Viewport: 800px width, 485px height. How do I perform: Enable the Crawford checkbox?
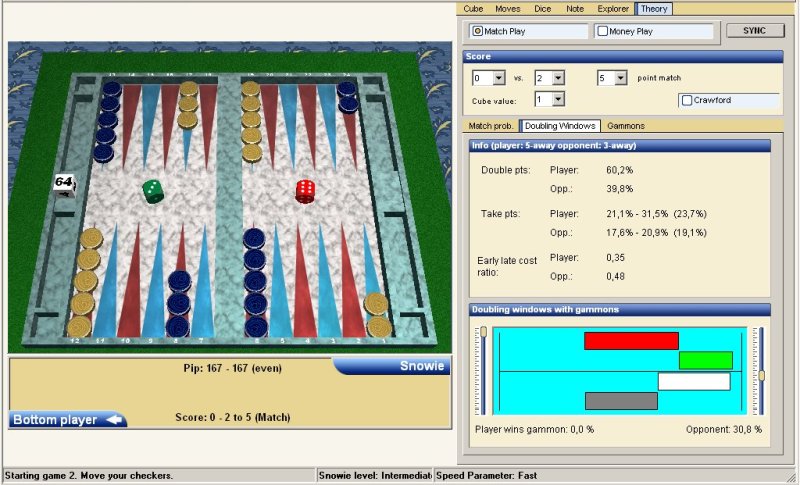687,100
